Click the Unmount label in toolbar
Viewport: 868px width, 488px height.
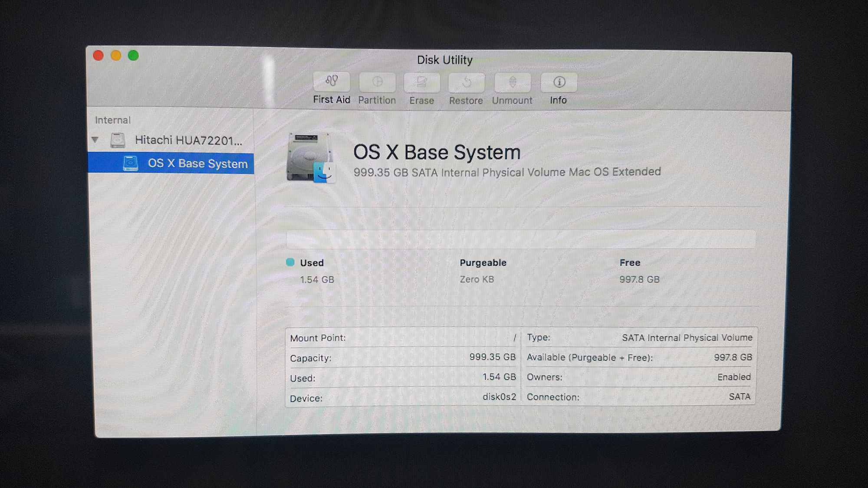tap(512, 101)
